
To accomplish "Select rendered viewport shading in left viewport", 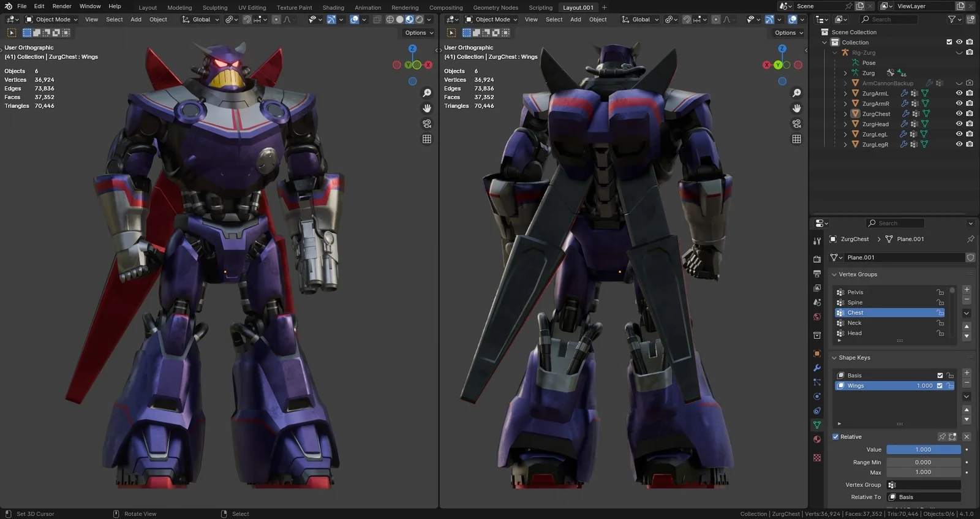I will (420, 20).
